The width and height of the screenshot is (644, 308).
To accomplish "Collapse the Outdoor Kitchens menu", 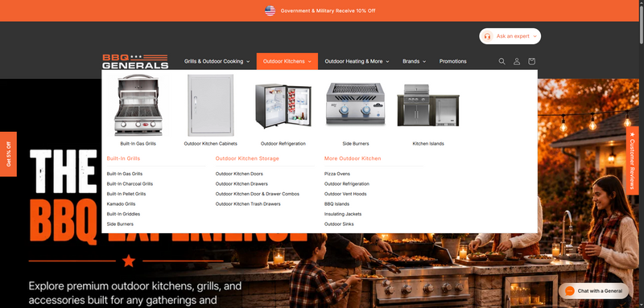I will pyautogui.click(x=287, y=61).
